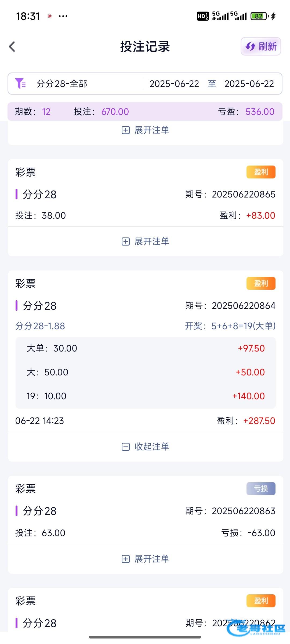Tap the plus icon under period 202506220865
This screenshot has width=290, height=644.
[125, 241]
